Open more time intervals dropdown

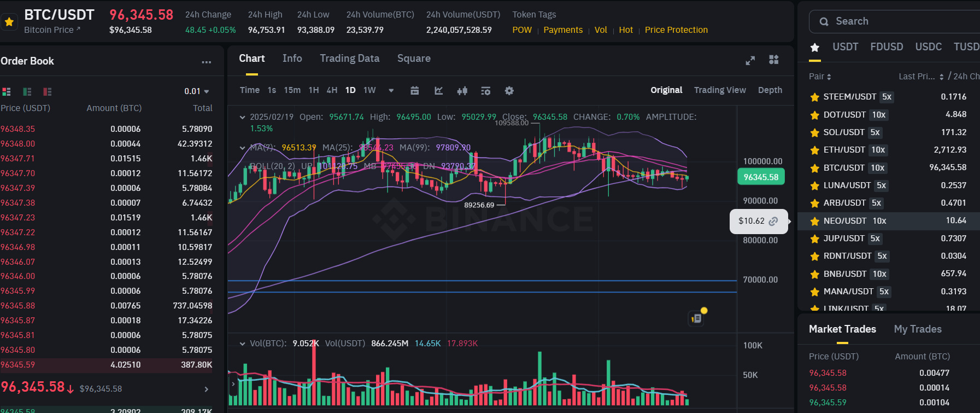(x=391, y=91)
